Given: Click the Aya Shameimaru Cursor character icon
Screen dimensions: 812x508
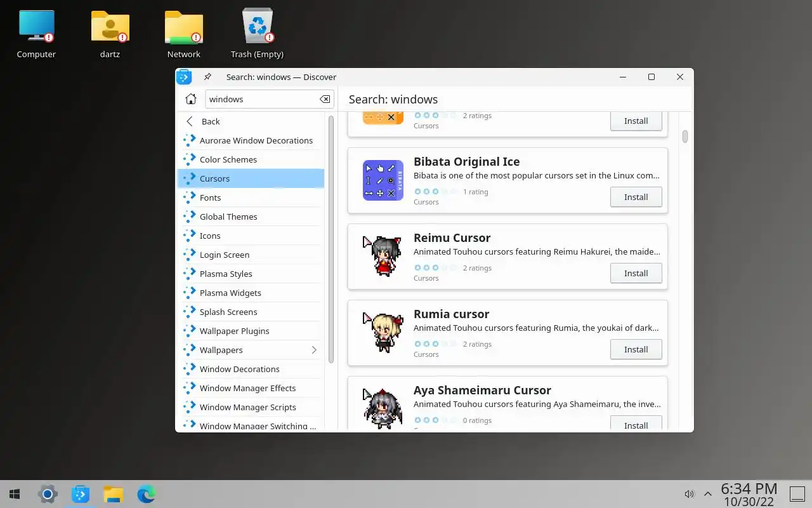Looking at the screenshot, I should tap(383, 408).
